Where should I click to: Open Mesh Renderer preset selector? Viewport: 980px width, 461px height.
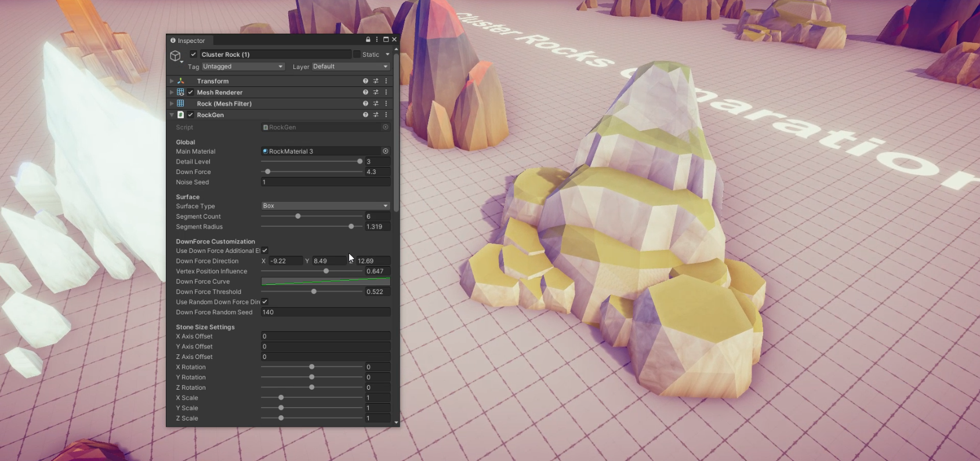coord(376,92)
